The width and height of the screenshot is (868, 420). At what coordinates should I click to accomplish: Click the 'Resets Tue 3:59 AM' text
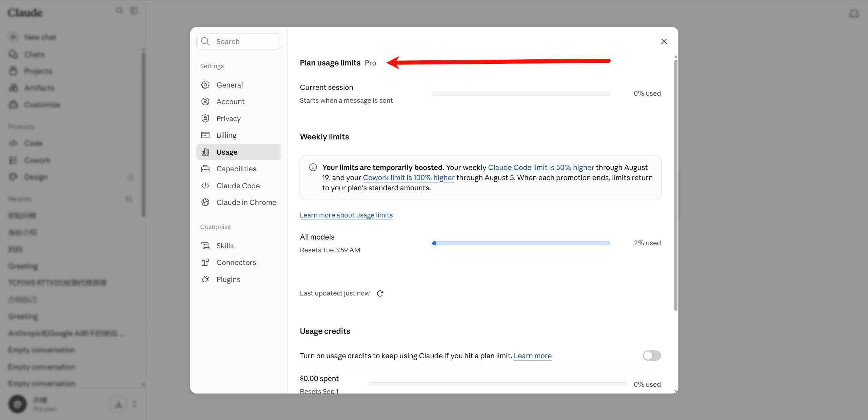click(x=330, y=250)
